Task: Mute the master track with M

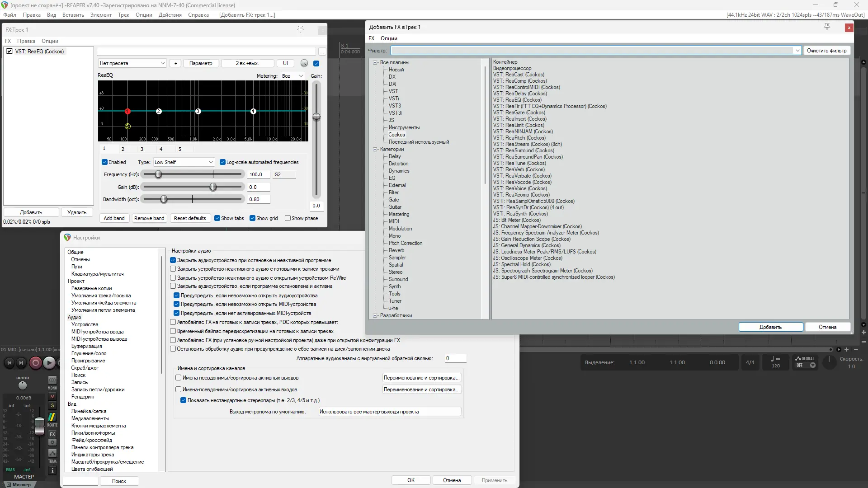Action: [52, 396]
